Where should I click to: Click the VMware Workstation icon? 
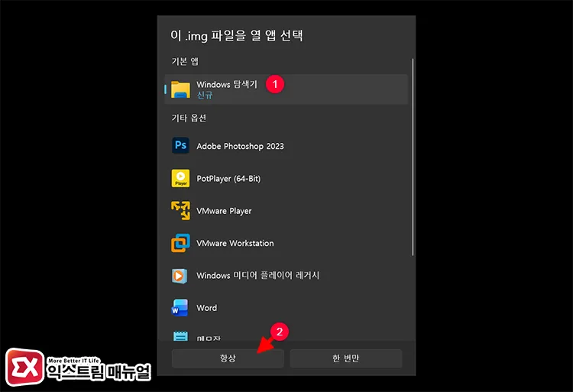[x=180, y=243]
